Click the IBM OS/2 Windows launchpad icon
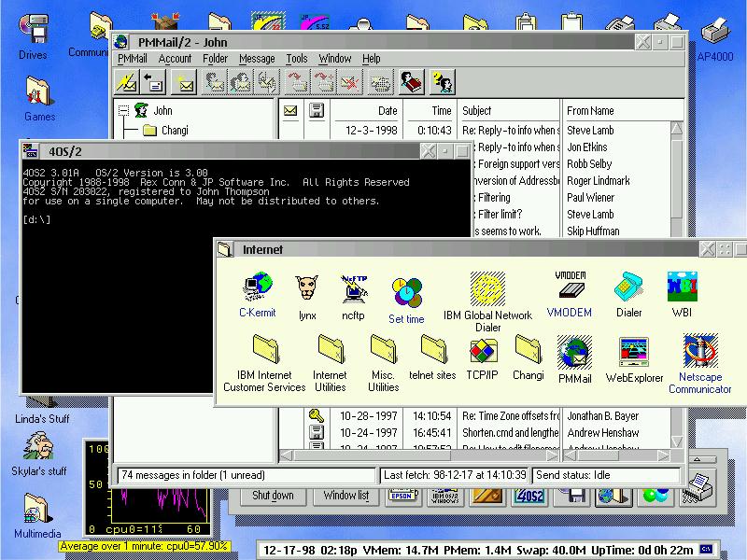 point(445,496)
